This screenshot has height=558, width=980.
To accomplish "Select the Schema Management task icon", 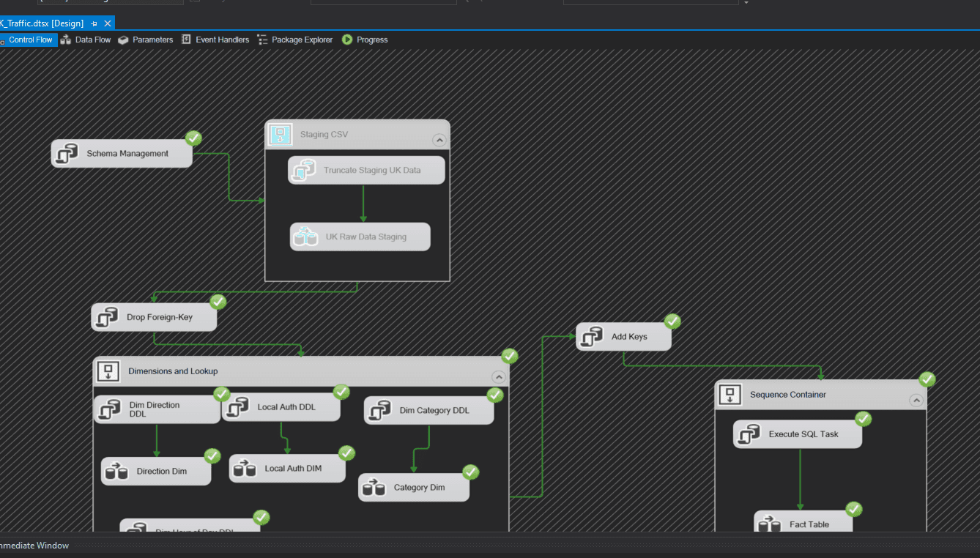I will coord(67,154).
